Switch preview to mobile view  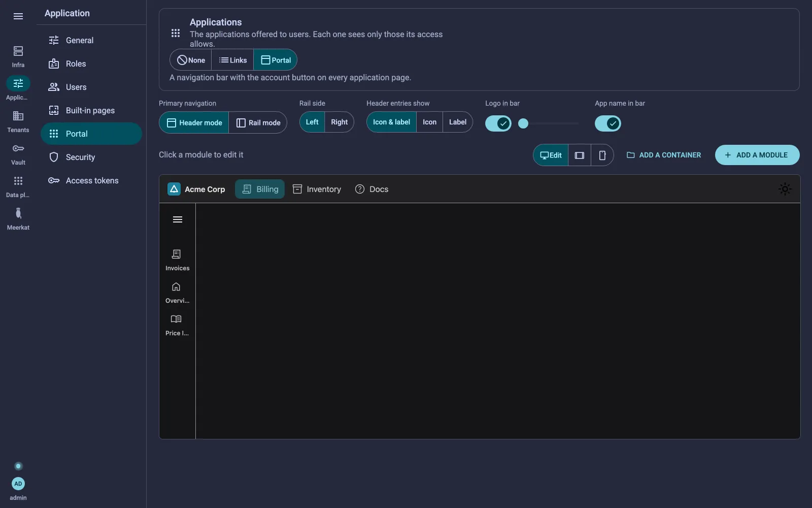[x=602, y=155]
